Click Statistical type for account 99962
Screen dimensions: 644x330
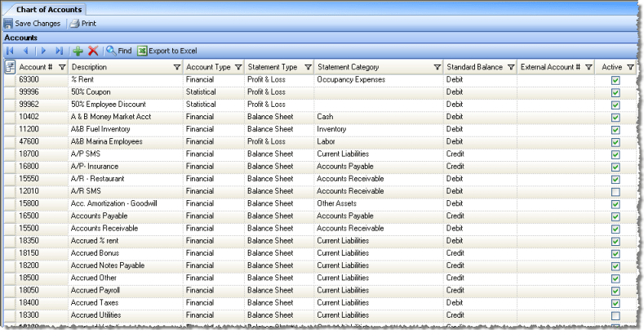[201, 104]
